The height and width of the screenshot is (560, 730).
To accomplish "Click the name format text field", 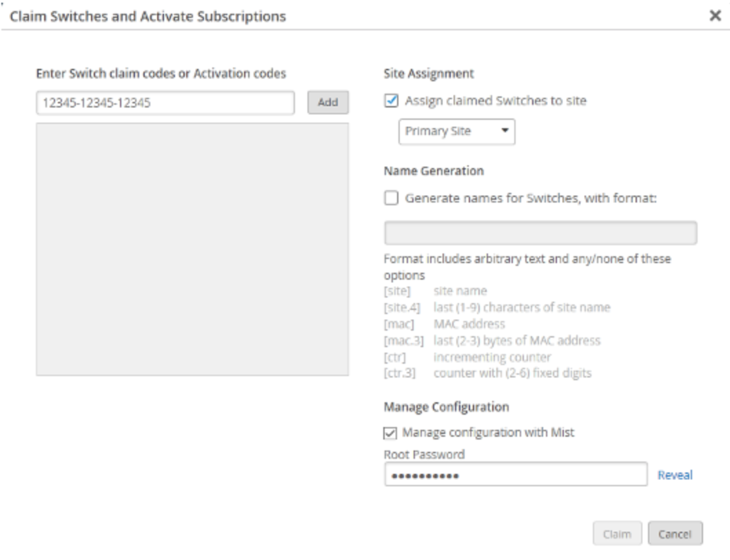I will tap(540, 233).
